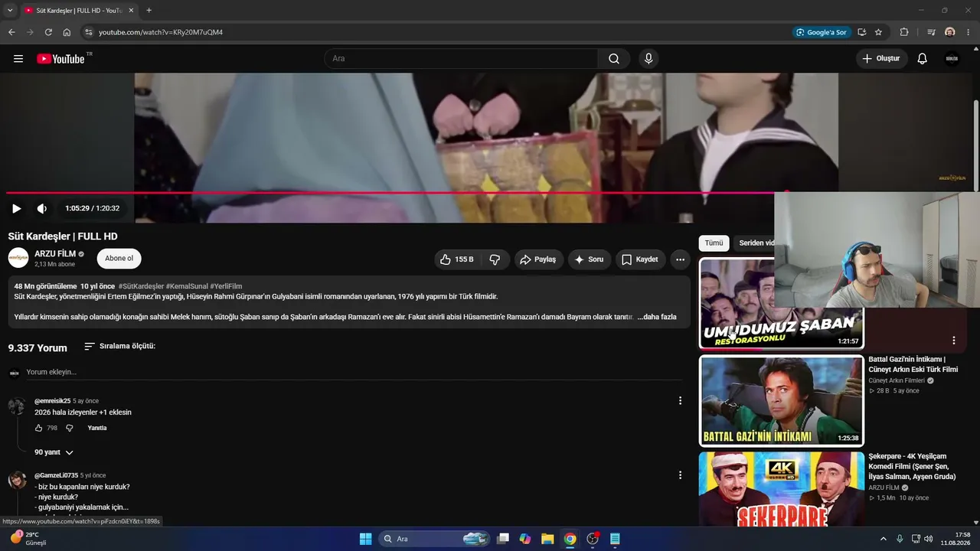Open browser media controls icon
This screenshot has height=551, width=980.
pyautogui.click(x=931, y=32)
